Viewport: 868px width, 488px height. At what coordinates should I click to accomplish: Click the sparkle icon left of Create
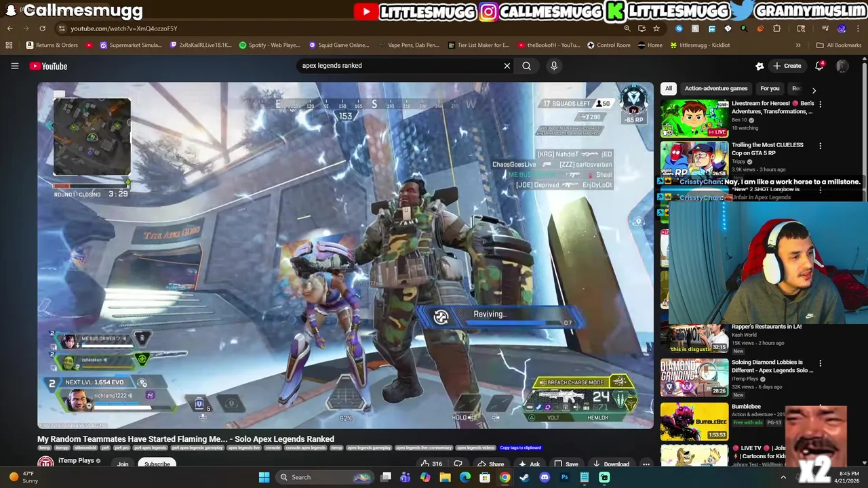759,66
